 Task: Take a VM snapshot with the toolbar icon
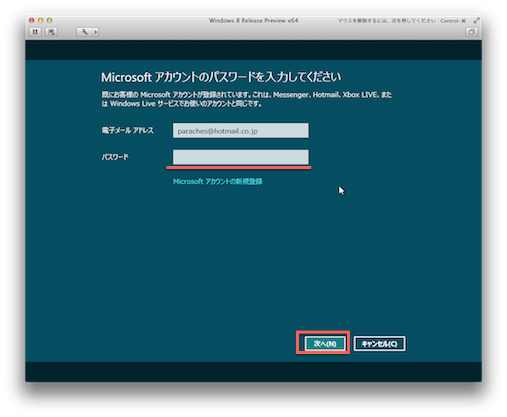click(51, 32)
